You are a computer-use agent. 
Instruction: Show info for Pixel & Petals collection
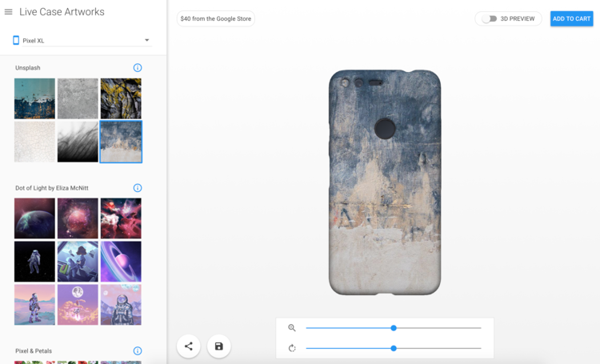tap(138, 350)
